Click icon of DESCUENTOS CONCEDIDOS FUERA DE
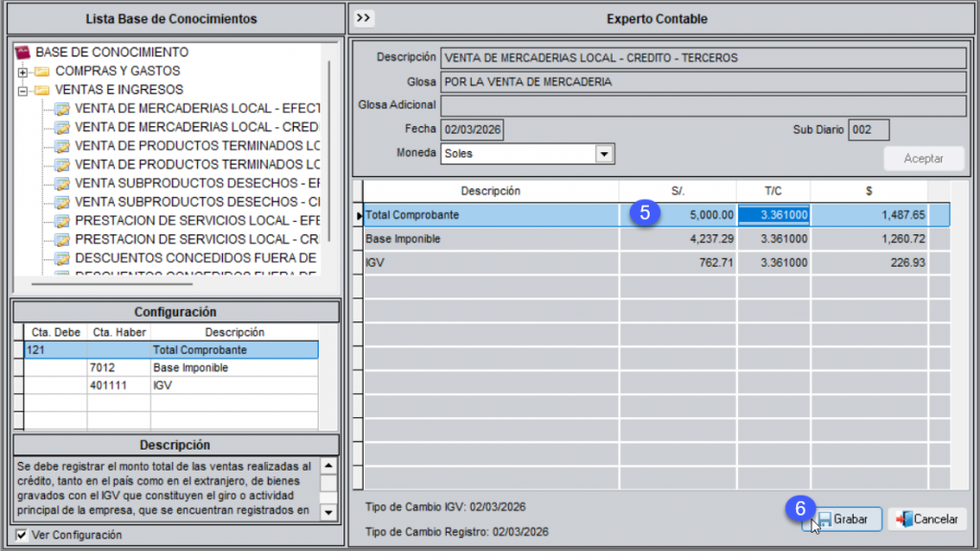 click(x=62, y=259)
